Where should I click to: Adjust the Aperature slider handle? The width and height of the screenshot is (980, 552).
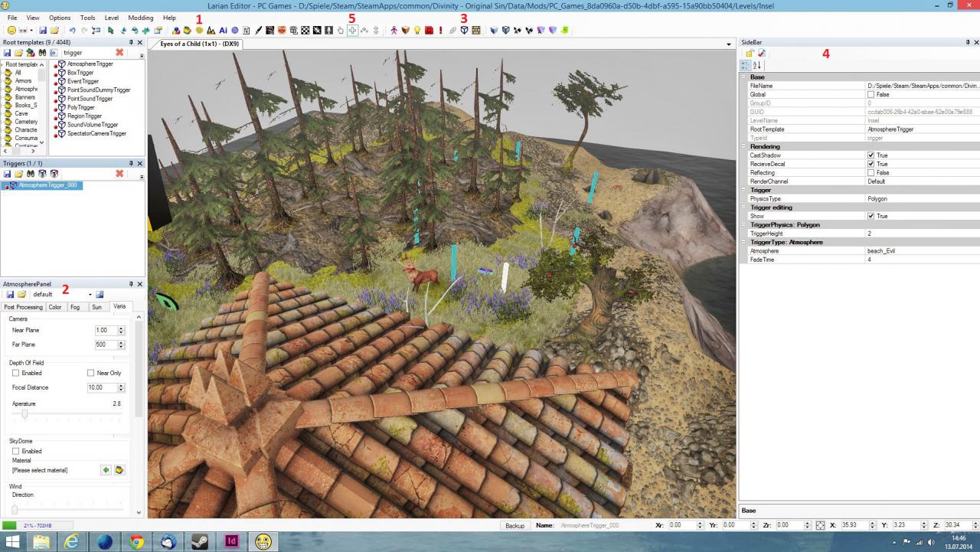(24, 414)
